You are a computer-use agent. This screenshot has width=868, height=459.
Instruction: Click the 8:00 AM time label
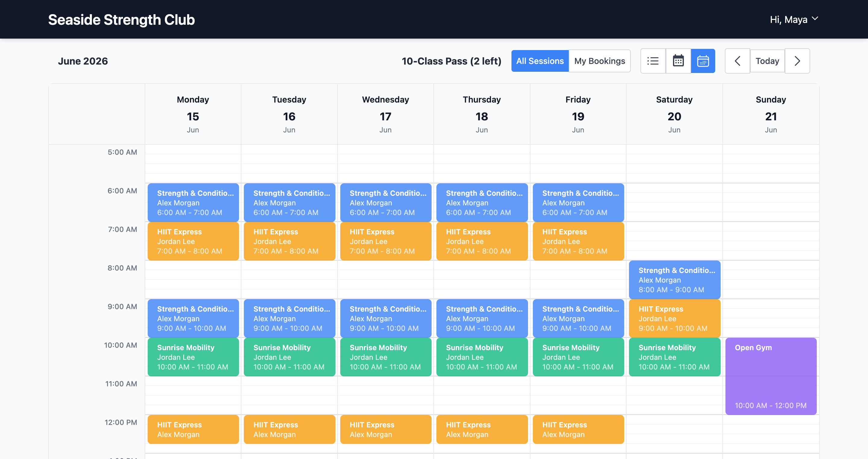(x=122, y=268)
